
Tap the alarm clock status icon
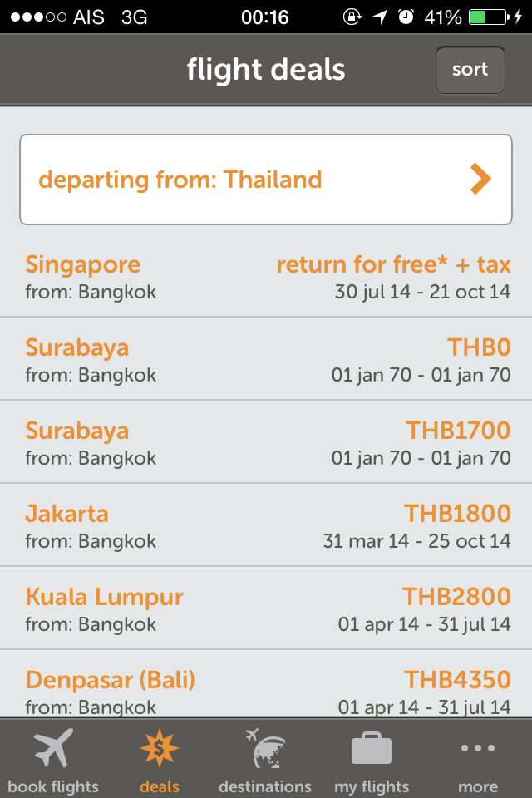tap(406, 17)
